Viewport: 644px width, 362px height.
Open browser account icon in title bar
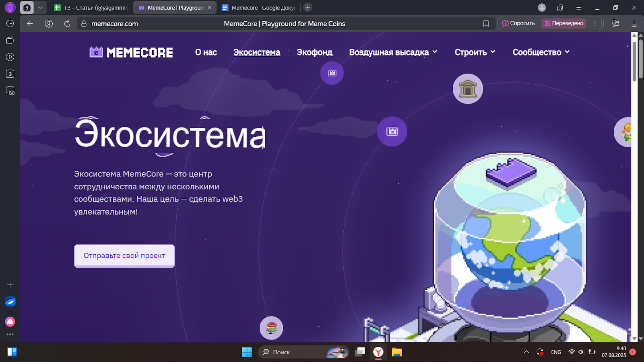click(542, 7)
